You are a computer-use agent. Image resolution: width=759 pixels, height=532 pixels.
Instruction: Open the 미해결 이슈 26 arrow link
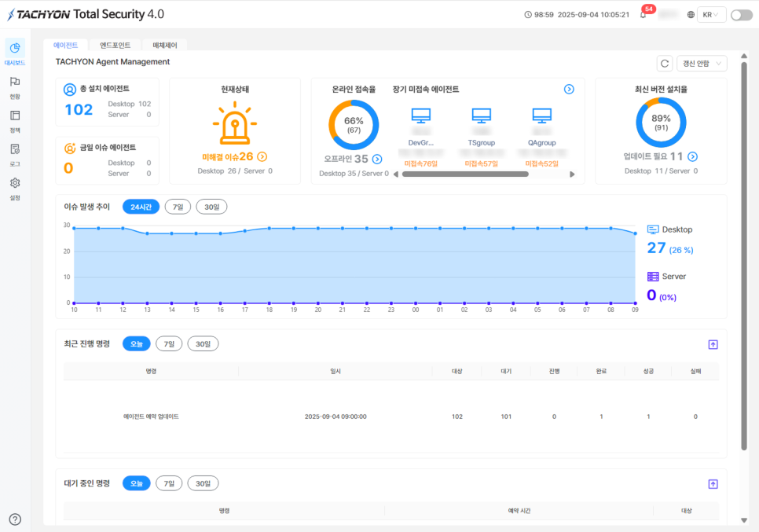click(x=262, y=156)
